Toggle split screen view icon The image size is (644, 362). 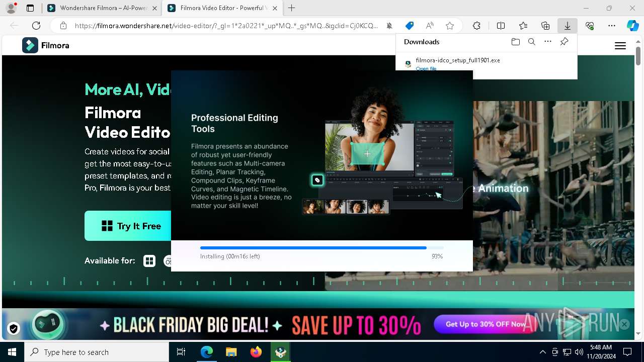coord(501,26)
